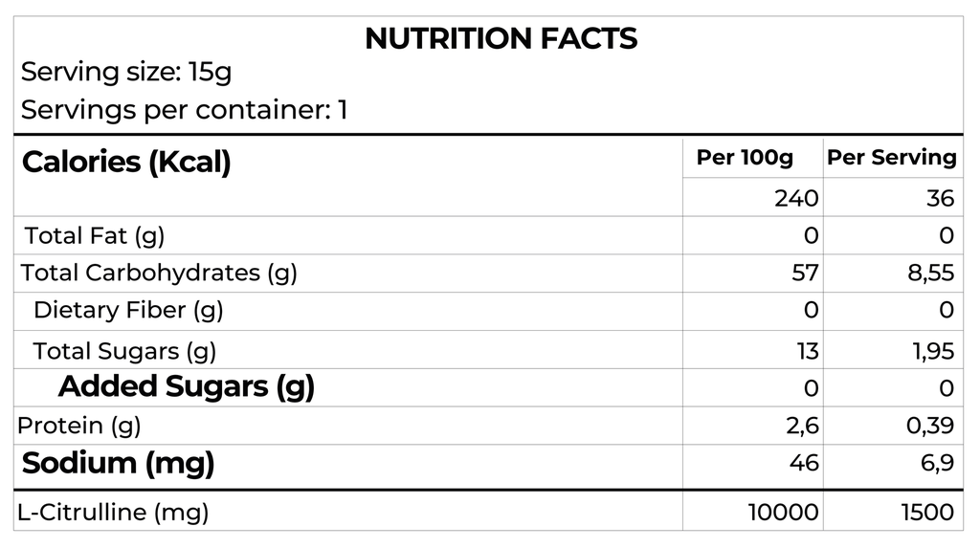
Task: Click the 0,39 protein value
Action: [930, 425]
